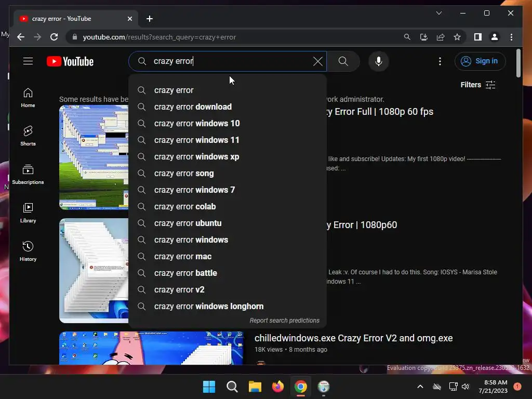Go to Home in the sidebar

(28, 98)
